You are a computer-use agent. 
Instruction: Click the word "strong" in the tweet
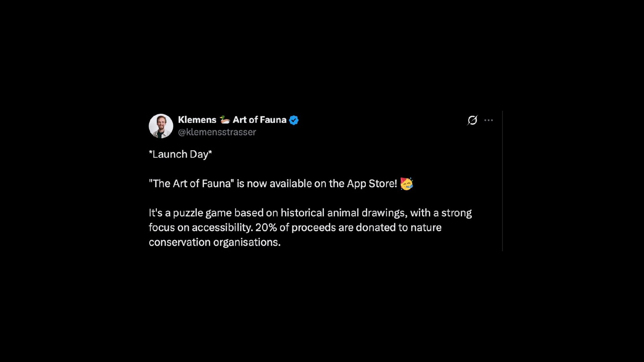tap(456, 213)
